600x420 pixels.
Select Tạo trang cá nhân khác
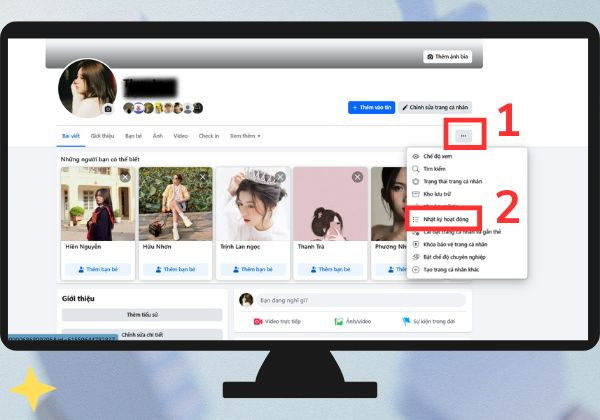click(x=466, y=270)
